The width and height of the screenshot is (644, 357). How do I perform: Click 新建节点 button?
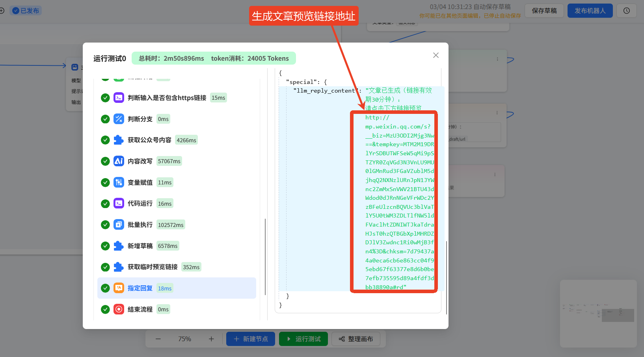tap(251, 339)
